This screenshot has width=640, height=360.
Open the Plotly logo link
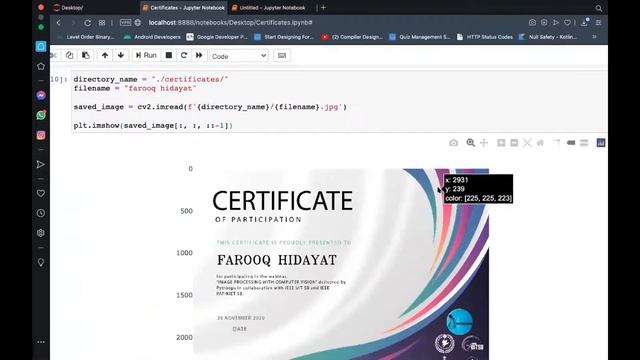tap(601, 142)
